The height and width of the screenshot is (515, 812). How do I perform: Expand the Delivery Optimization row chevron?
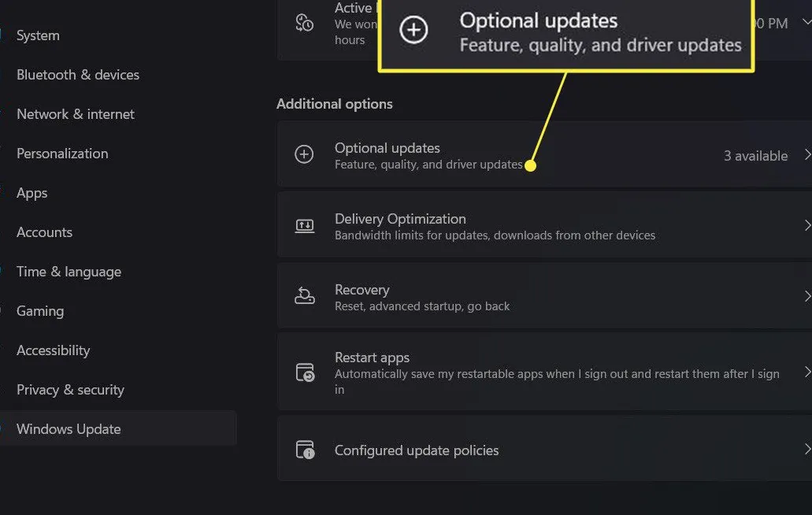[x=806, y=224]
